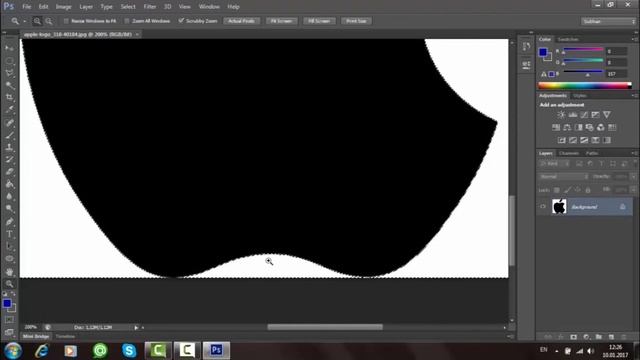This screenshot has height=360, width=640.
Task: Enable Zoom All Windows checkbox
Action: [x=127, y=21]
